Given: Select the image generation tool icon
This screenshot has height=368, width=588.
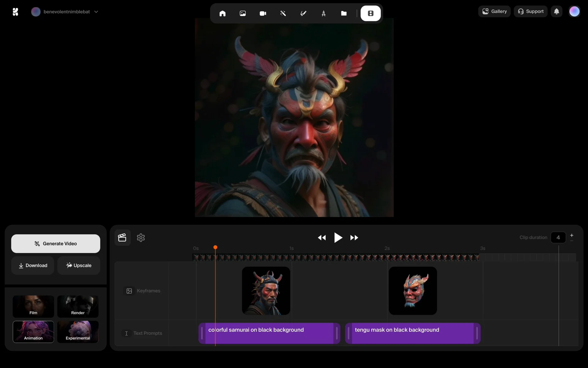Looking at the screenshot, I should pyautogui.click(x=243, y=13).
